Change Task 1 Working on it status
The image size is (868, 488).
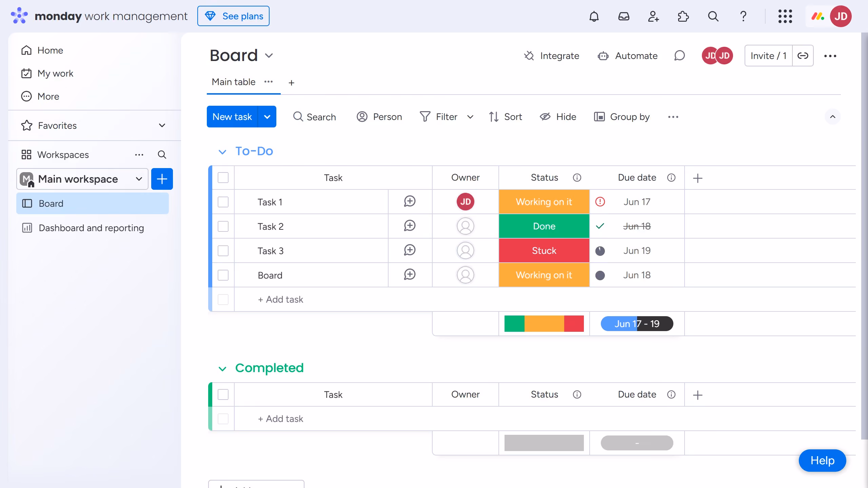point(544,202)
